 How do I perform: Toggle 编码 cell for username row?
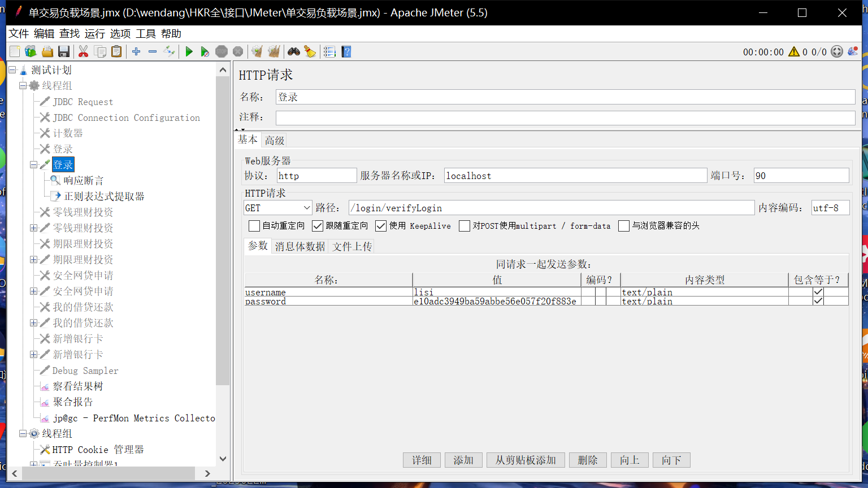[x=601, y=292]
